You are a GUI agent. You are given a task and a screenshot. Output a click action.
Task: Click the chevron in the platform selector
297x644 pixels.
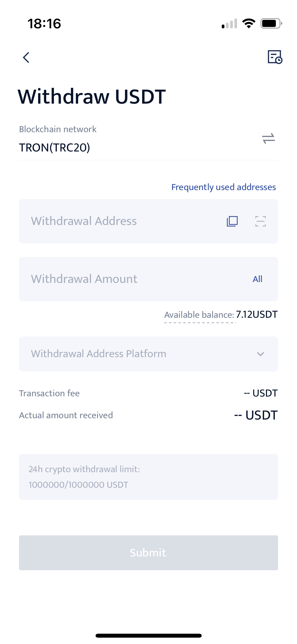(x=261, y=354)
